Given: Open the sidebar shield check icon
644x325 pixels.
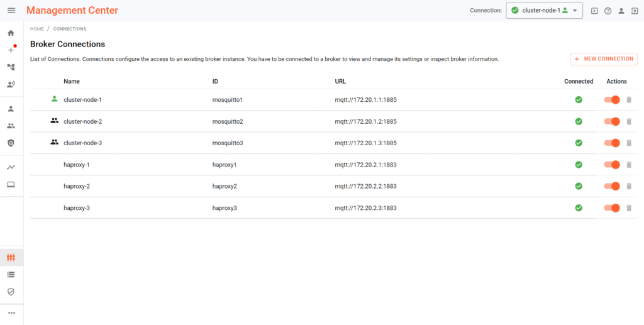Looking at the screenshot, I should click(11, 292).
